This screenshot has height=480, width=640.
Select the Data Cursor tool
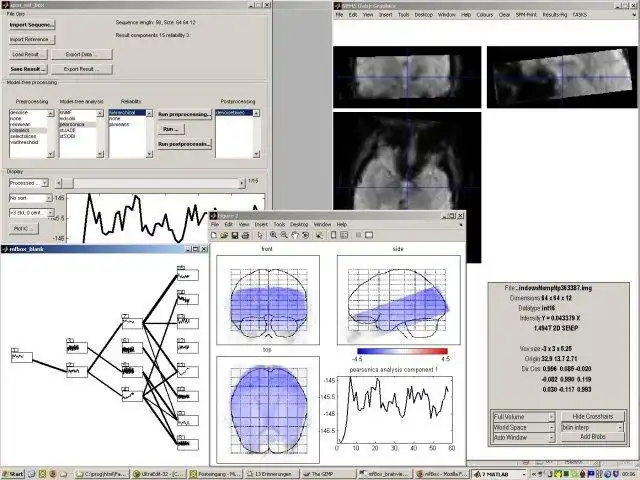point(319,235)
